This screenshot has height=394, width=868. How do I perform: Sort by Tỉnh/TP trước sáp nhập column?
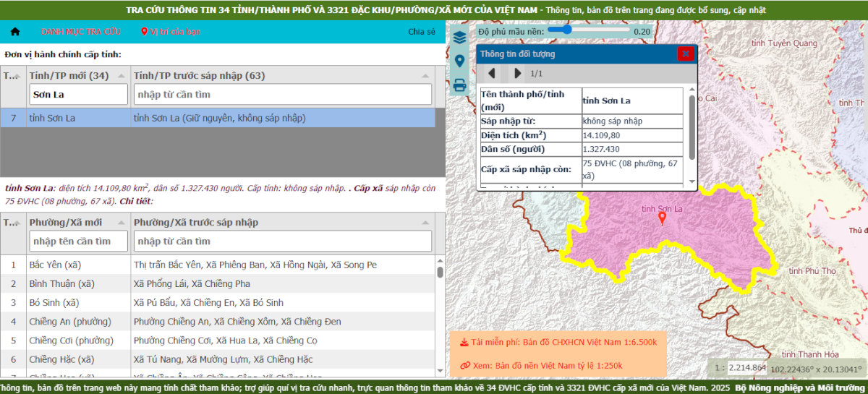point(423,76)
